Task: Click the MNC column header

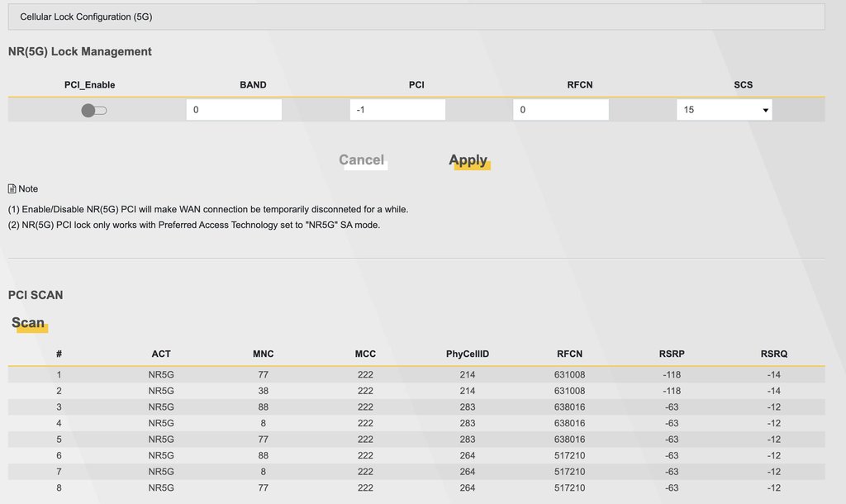Action: pos(264,354)
